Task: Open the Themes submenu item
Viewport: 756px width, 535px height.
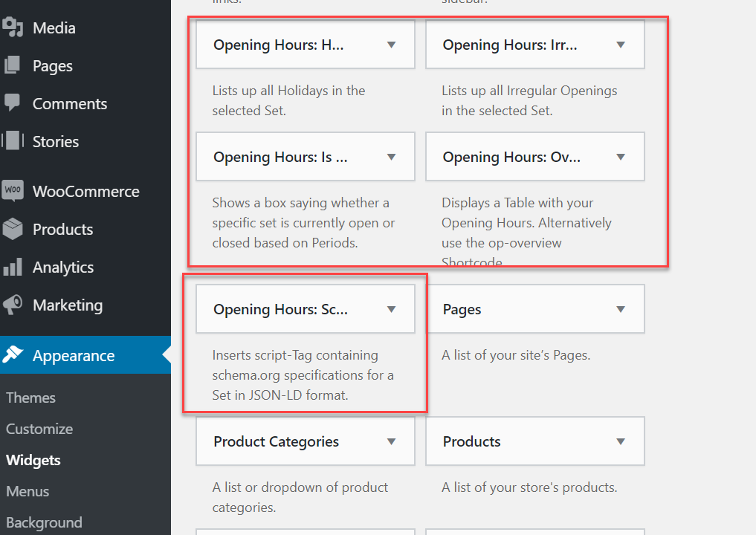Action: click(30, 398)
